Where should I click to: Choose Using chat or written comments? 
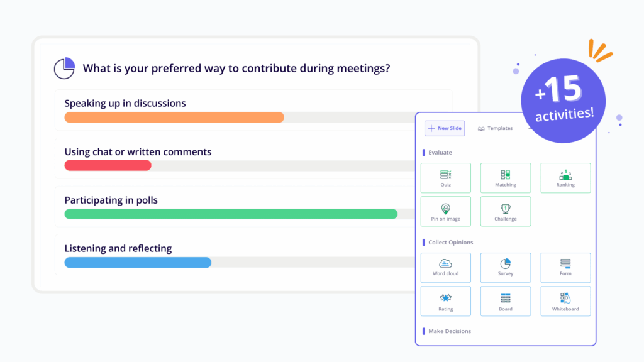pyautogui.click(x=138, y=151)
